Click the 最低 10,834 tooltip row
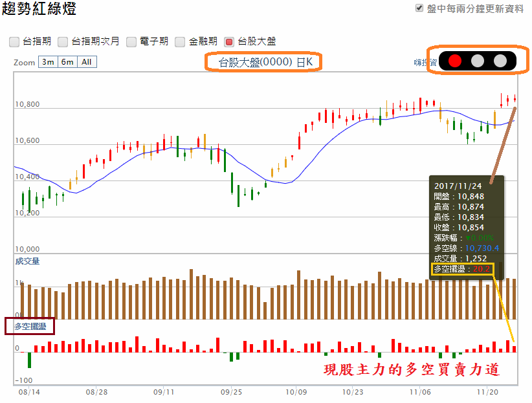Screen dimensions: 532x403 point(459,217)
